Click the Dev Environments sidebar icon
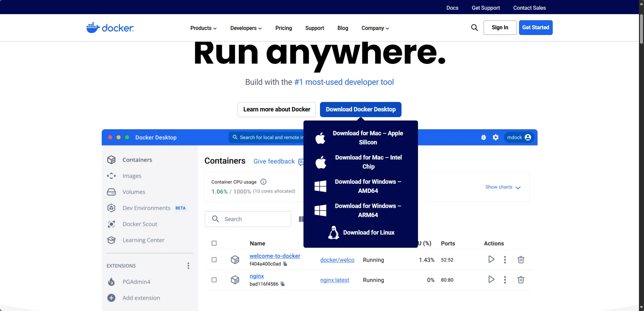Screen dimensions: 644x311 pos(111,208)
